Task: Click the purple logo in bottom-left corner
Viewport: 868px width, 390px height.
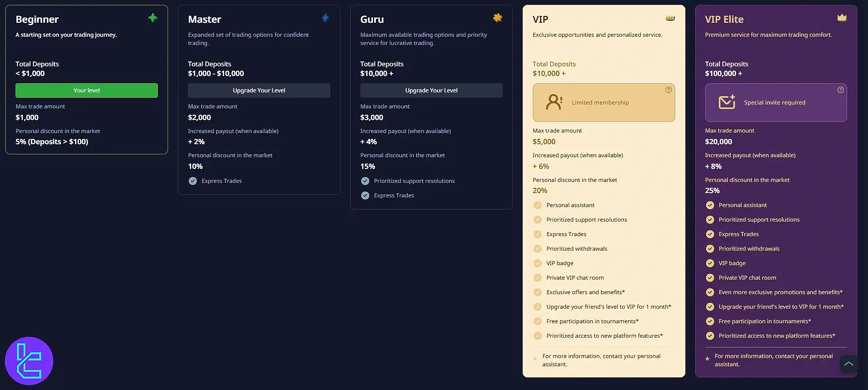Action: (29, 361)
